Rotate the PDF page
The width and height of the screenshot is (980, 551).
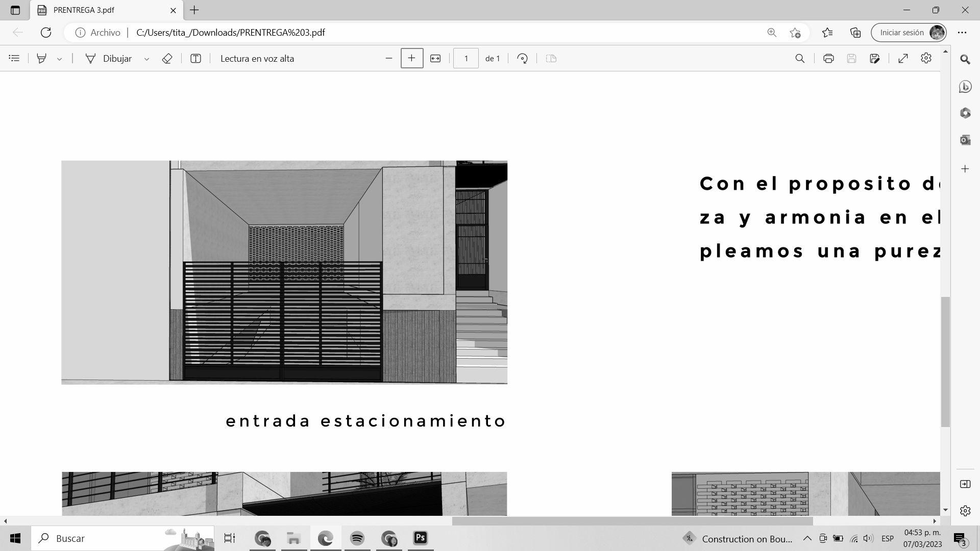(522, 59)
